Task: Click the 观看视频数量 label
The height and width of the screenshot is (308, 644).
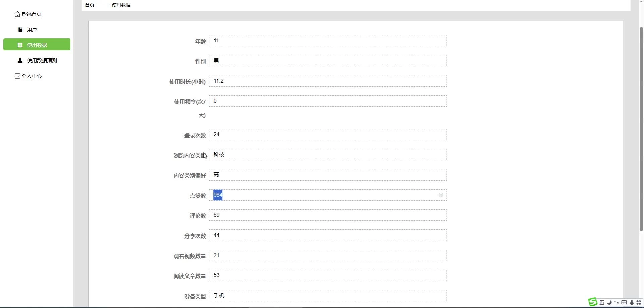Action: click(x=190, y=256)
